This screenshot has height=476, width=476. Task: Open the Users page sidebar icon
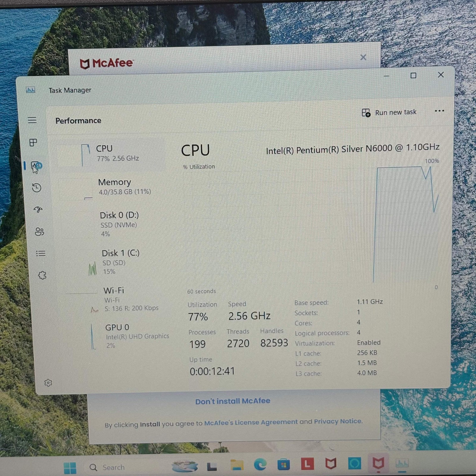coord(40,231)
